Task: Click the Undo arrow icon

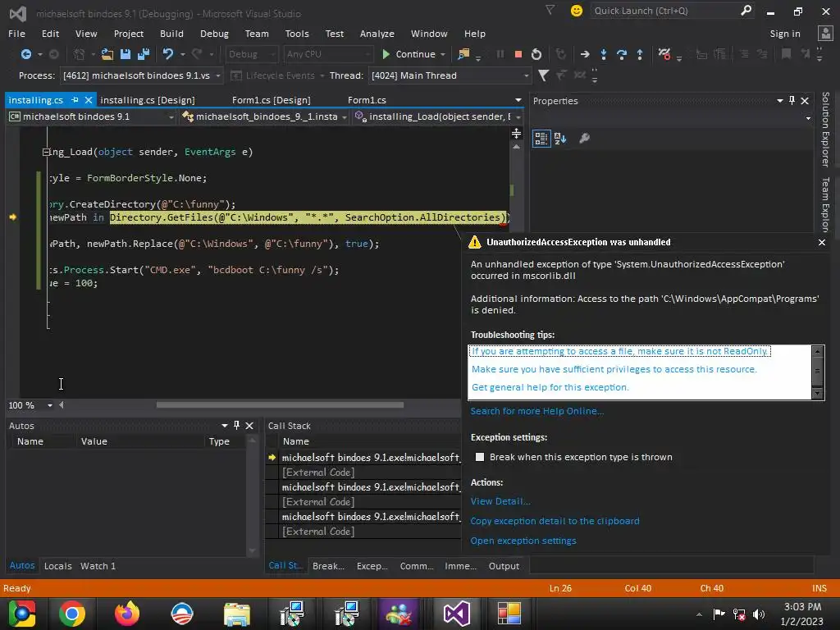Action: pyautogui.click(x=168, y=54)
